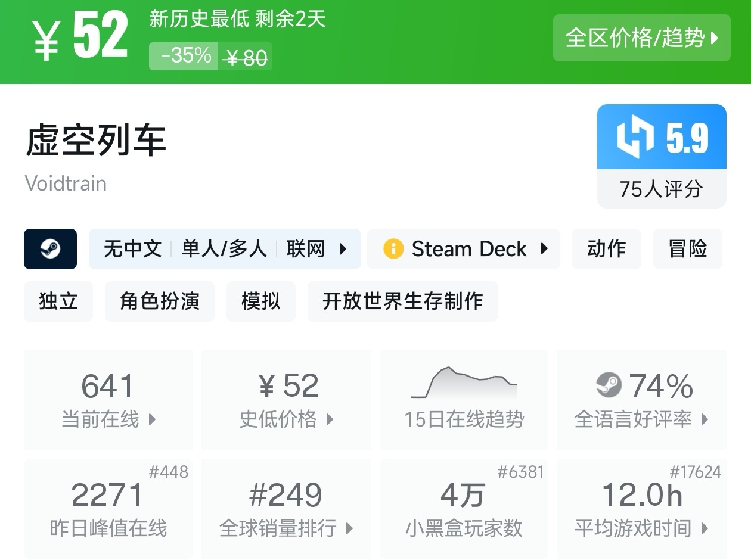This screenshot has height=560, width=751.
Task: Select the 开放世界生存制作 tag
Action: pyautogui.click(x=403, y=301)
